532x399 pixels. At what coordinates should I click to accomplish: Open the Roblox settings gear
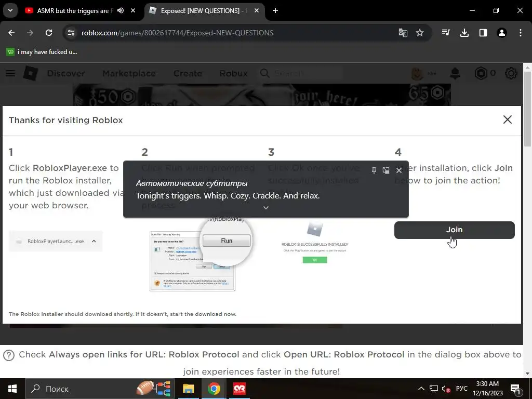coord(511,73)
